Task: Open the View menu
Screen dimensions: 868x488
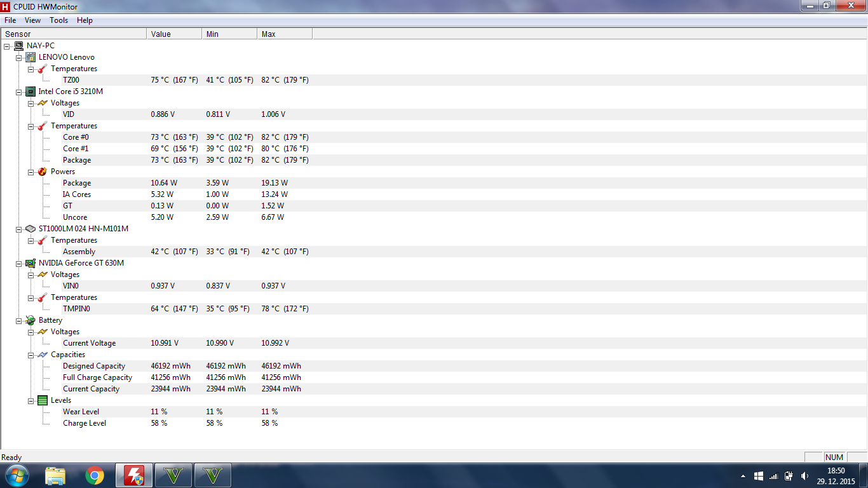Action: coord(32,20)
